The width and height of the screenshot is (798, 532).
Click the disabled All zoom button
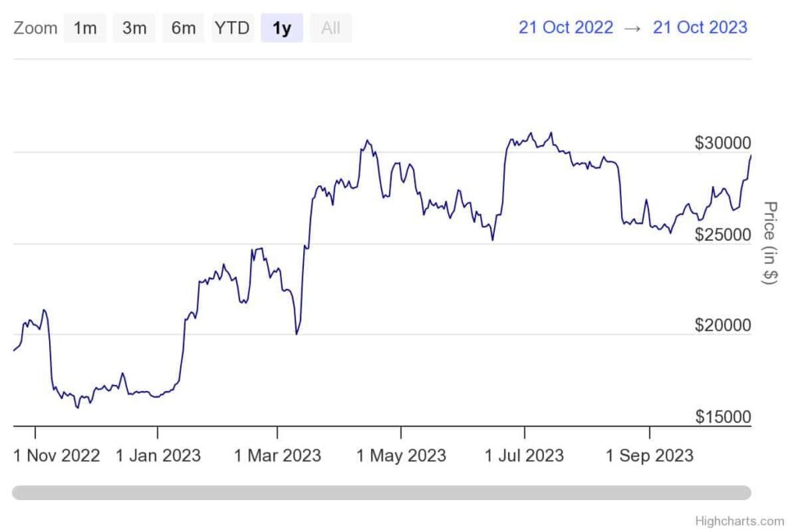(x=330, y=29)
